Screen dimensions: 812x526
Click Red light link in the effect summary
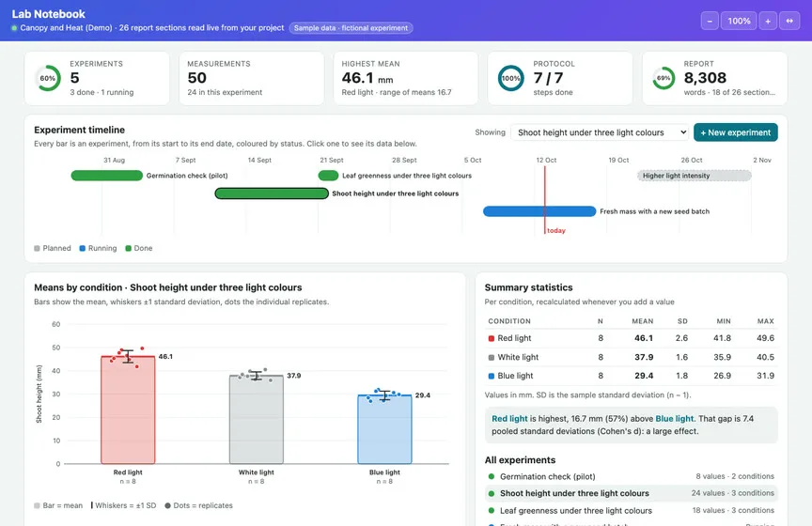pyautogui.click(x=509, y=419)
